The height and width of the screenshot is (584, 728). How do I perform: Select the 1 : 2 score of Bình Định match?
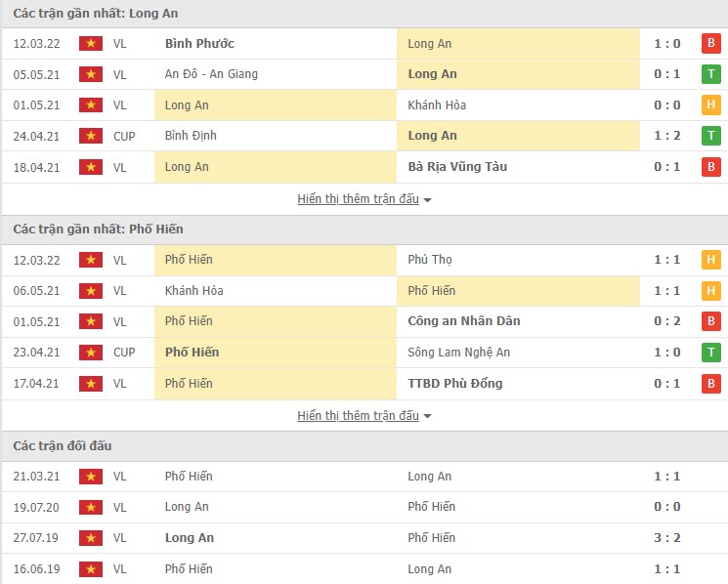666,136
